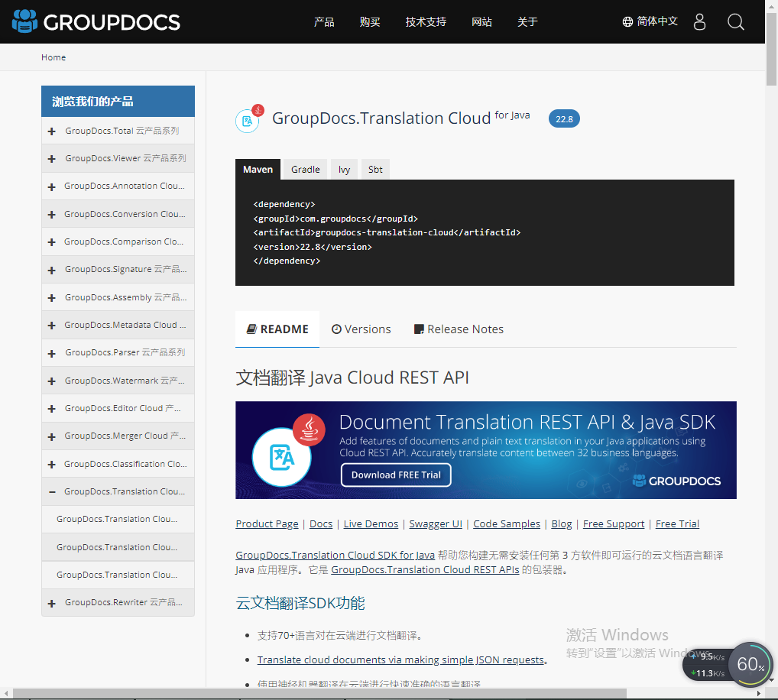
Task: Open the Free Trial link
Action: point(677,524)
